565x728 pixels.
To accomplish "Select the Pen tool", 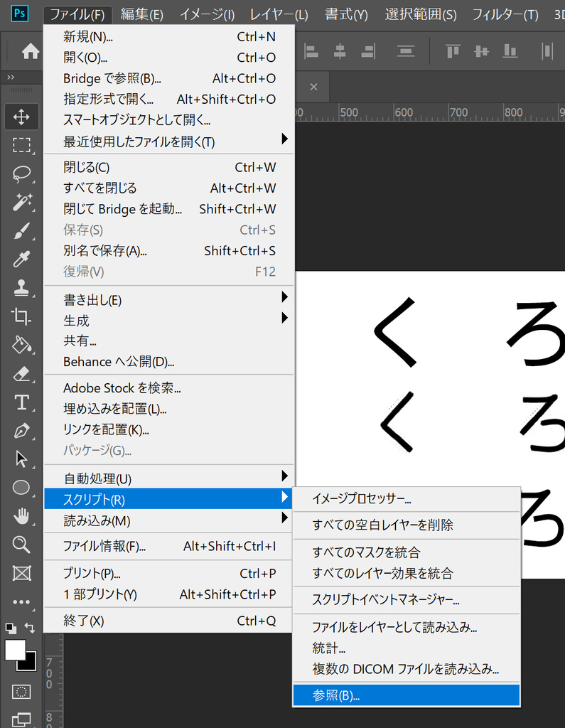I will (21, 431).
